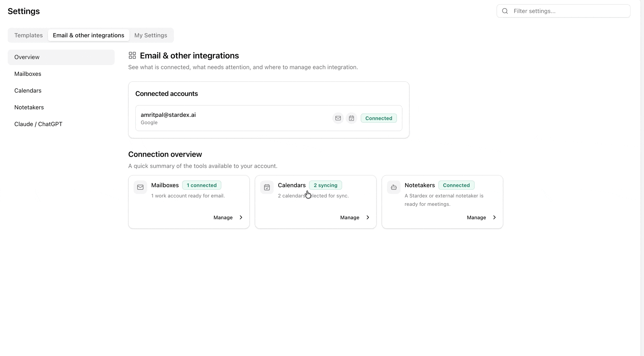The width and height of the screenshot is (644, 356).
Task: Click the mail icon beside amritpal@stardex.ai
Action: tap(338, 118)
